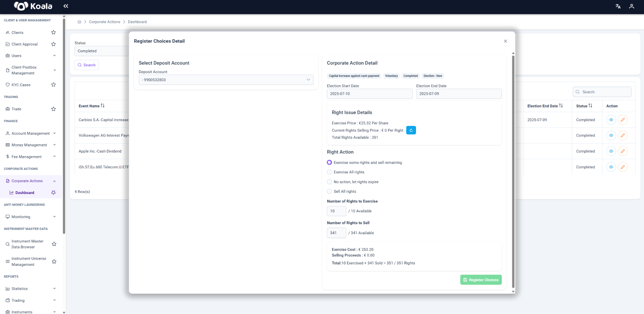Select Sell All rights option
This screenshot has width=644, height=314.
(329, 192)
